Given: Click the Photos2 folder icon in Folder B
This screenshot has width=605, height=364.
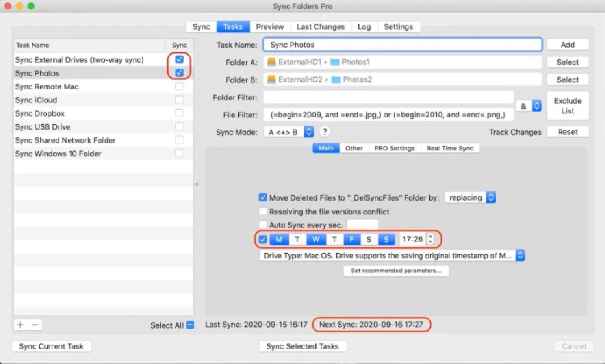Looking at the screenshot, I should click(x=336, y=79).
